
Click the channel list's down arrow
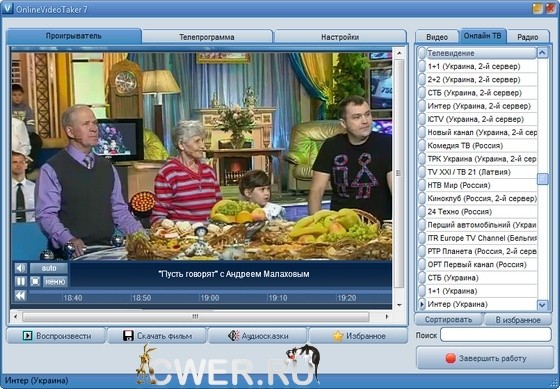(542, 305)
